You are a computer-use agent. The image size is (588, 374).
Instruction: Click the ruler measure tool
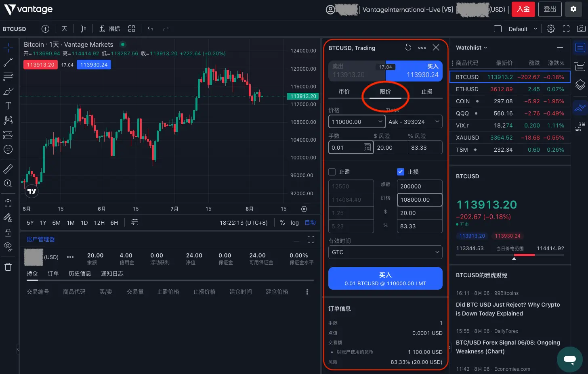click(8, 169)
